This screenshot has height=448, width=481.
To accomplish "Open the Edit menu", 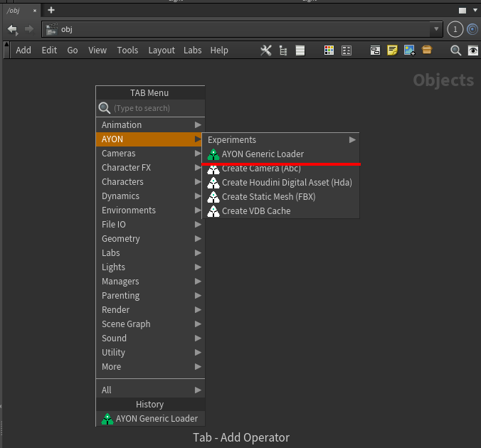I will (49, 50).
